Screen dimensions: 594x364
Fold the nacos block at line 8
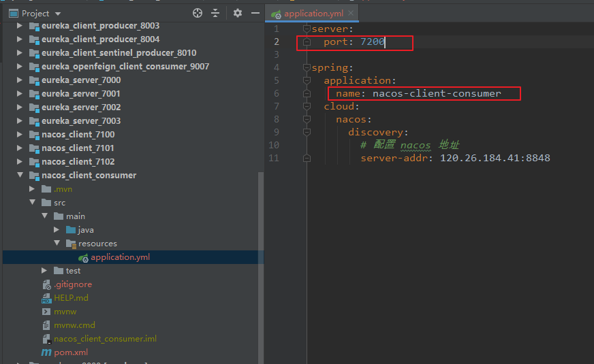click(307, 119)
